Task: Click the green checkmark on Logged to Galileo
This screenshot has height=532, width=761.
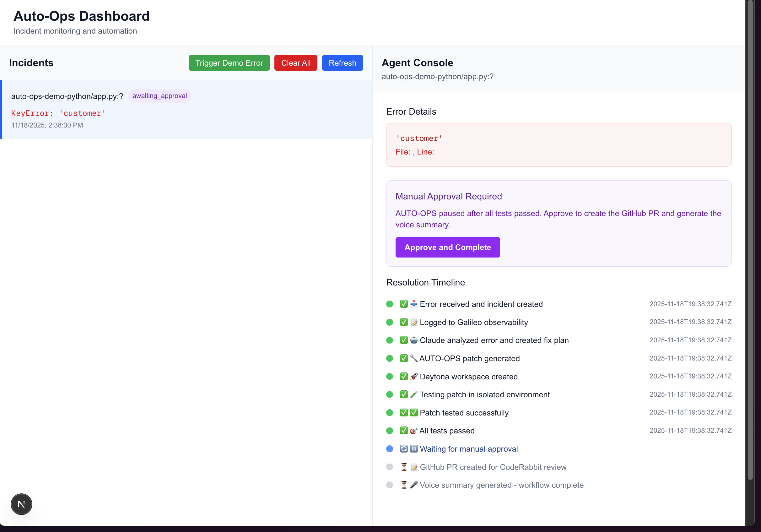Action: [x=404, y=322]
